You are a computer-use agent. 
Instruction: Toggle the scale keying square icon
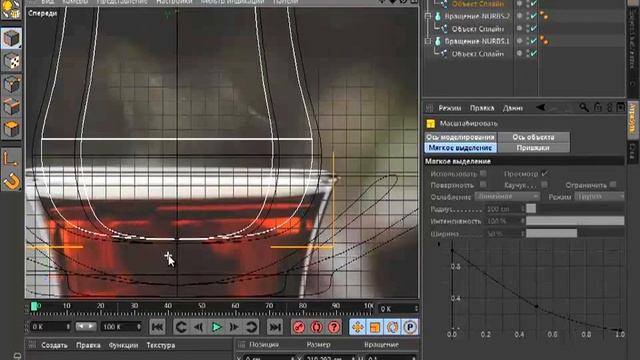click(x=375, y=327)
